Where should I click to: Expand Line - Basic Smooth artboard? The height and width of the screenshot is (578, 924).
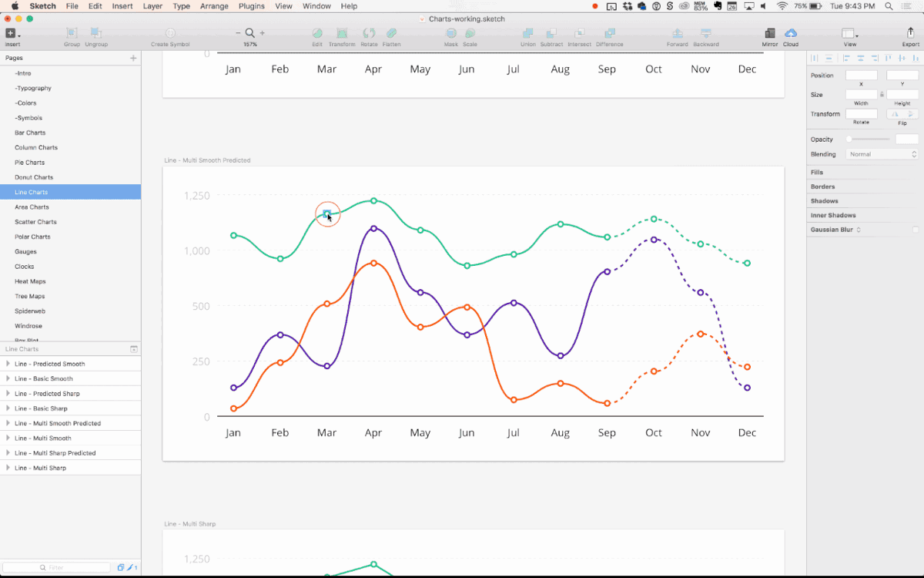coord(8,378)
